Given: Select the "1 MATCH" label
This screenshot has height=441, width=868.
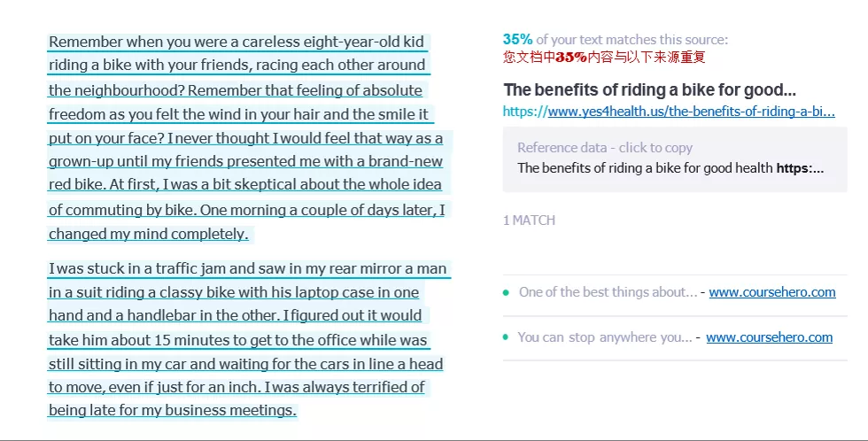Looking at the screenshot, I should point(529,220).
